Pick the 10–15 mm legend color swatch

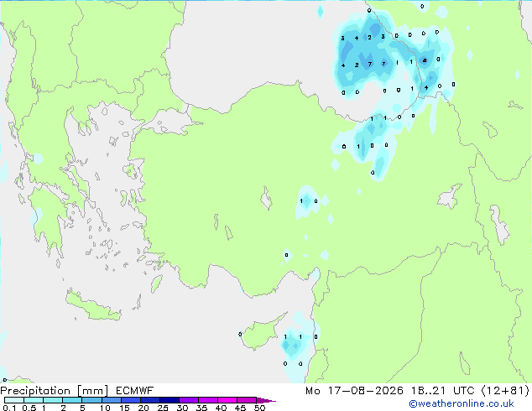[x=111, y=400]
